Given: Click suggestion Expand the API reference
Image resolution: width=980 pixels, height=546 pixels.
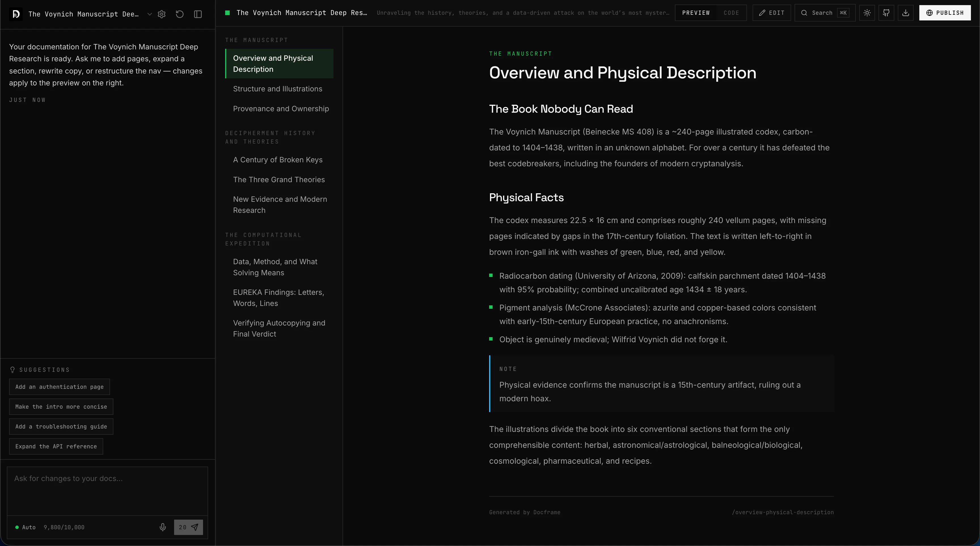Looking at the screenshot, I should 56,446.
